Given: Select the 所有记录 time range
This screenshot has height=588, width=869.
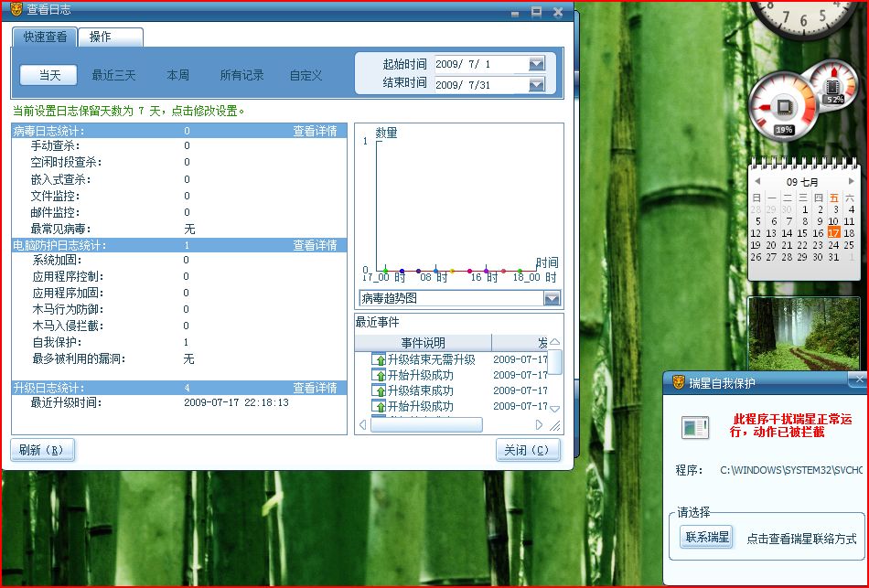Looking at the screenshot, I should [241, 75].
